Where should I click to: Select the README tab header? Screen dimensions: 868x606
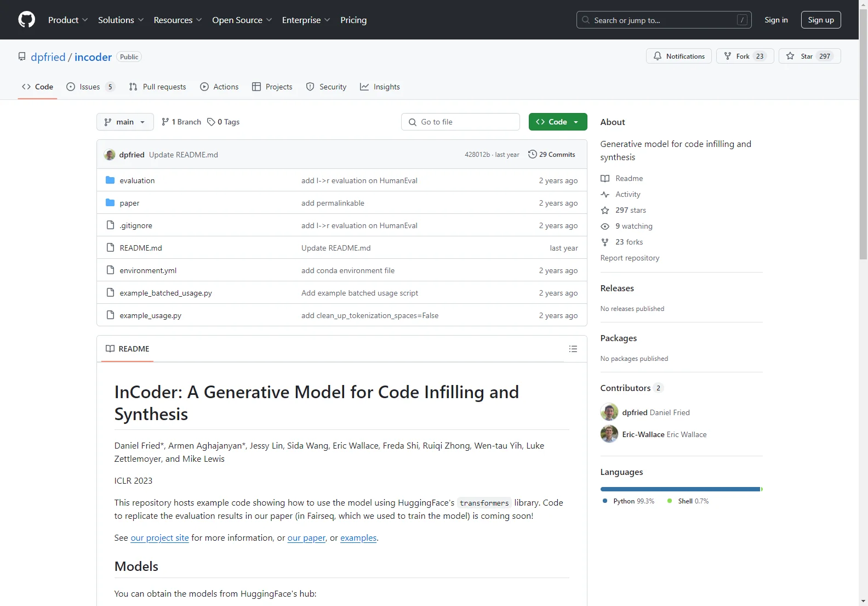tap(128, 349)
